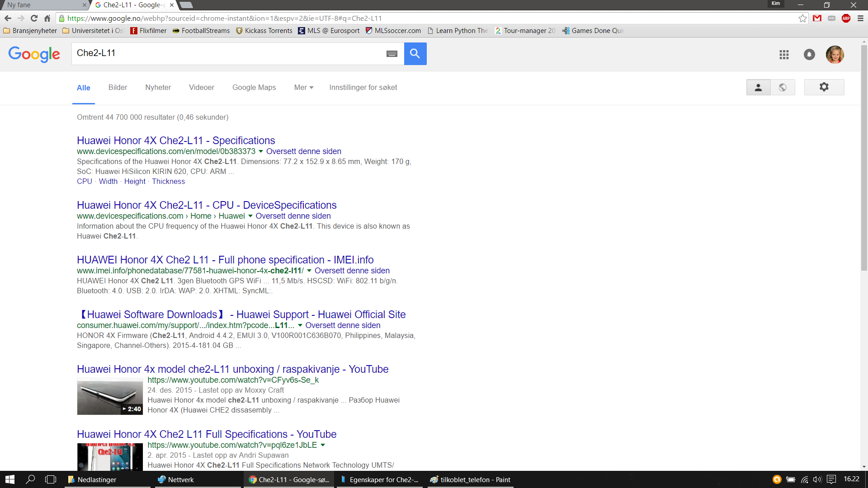Image resolution: width=868 pixels, height=488 pixels.
Task: Expand the Mer dropdown
Action: point(304,88)
